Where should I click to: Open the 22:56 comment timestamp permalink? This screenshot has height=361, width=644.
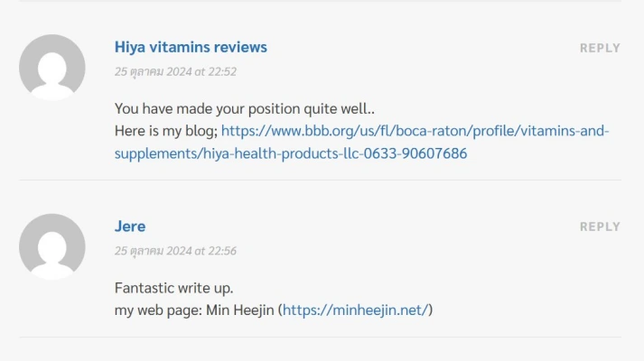click(x=175, y=251)
